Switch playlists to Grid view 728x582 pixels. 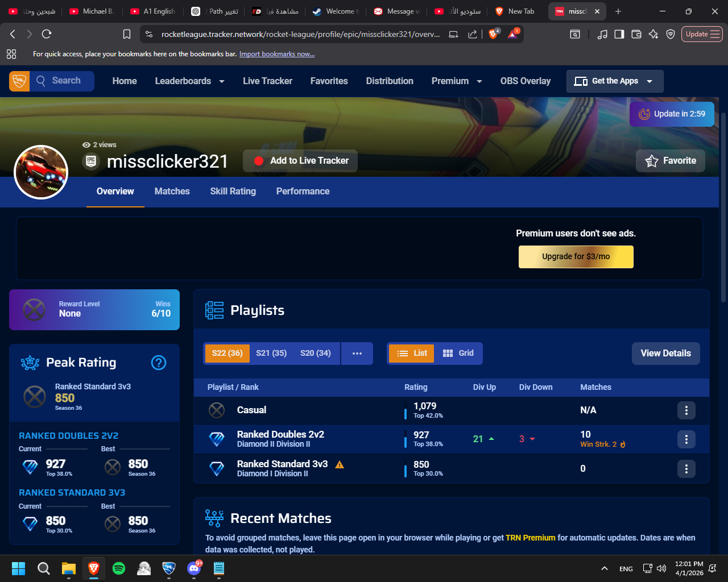(458, 353)
